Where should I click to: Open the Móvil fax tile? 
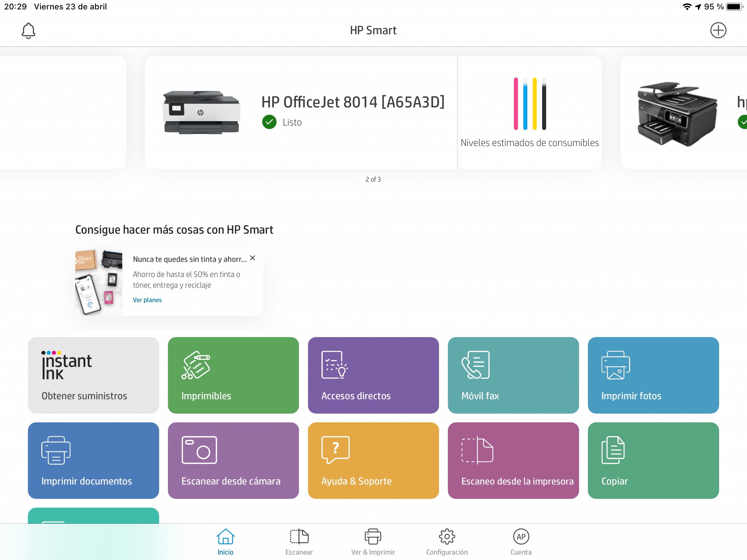click(x=513, y=375)
